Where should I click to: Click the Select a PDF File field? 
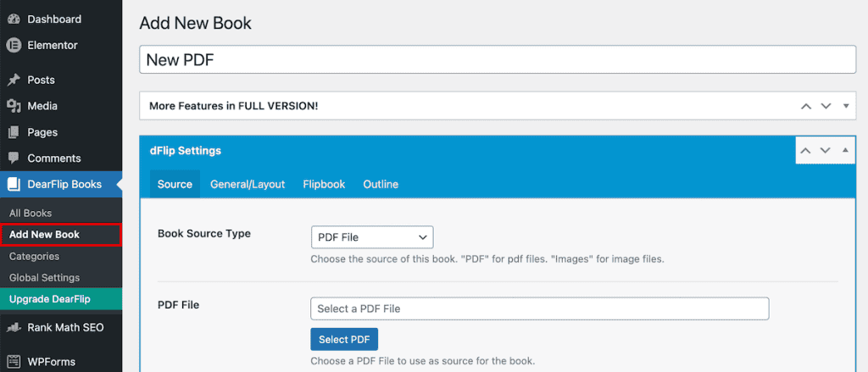click(540, 309)
